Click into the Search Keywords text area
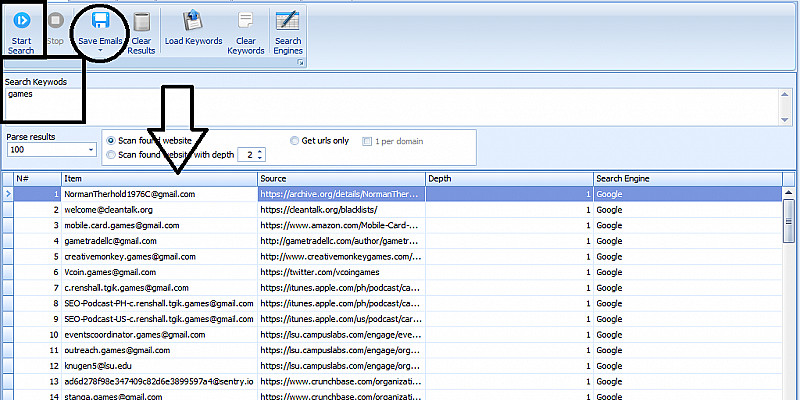Screen dimensions: 800x400 click(x=390, y=106)
